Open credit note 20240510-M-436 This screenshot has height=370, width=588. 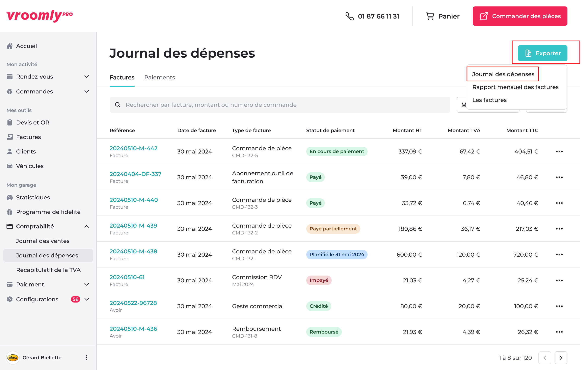tap(133, 329)
